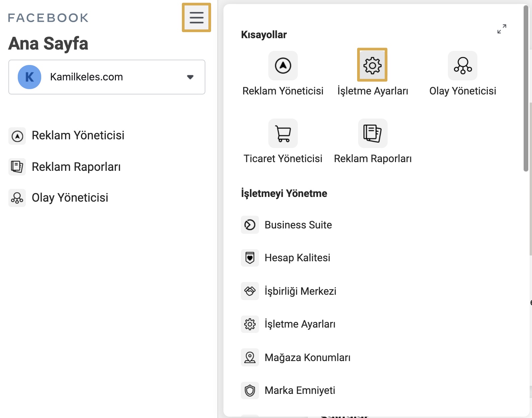This screenshot has width=532, height=418.
Task: Select Reklam Yöneticisi in the left sidebar
Action: pos(78,135)
